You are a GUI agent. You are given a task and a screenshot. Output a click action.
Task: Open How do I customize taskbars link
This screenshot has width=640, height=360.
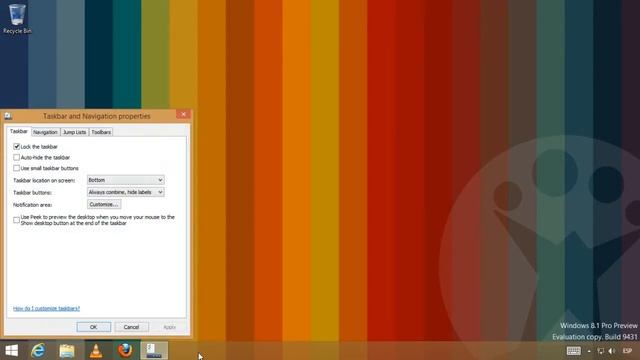coord(47,309)
